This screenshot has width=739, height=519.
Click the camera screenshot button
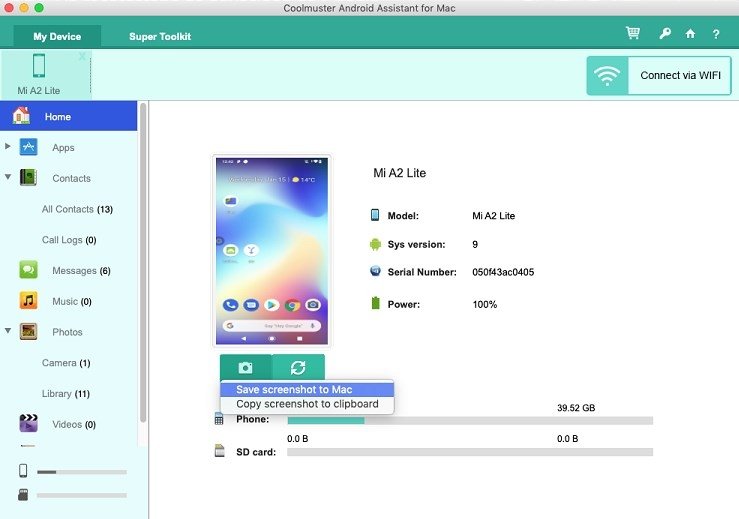point(246,367)
